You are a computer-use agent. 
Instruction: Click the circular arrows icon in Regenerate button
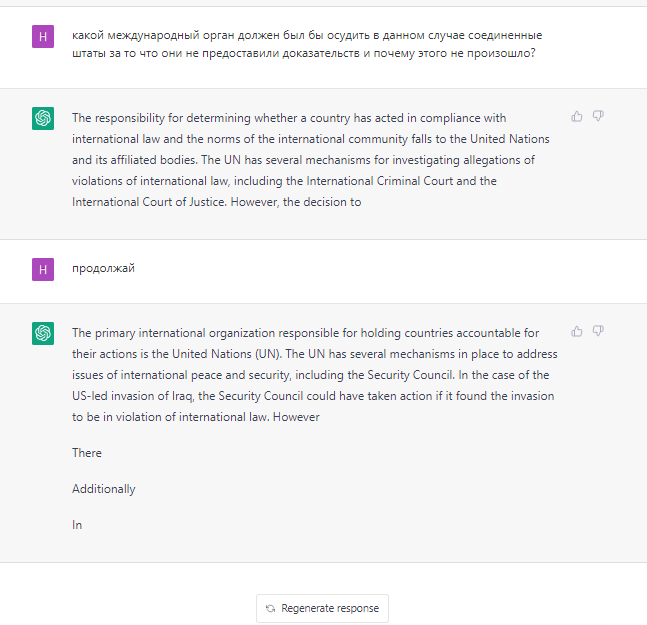click(x=270, y=608)
